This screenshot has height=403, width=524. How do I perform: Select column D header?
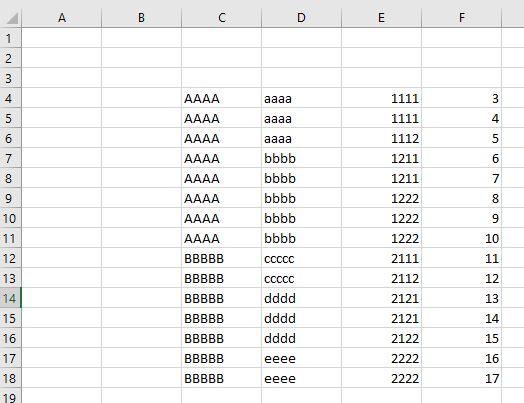301,18
